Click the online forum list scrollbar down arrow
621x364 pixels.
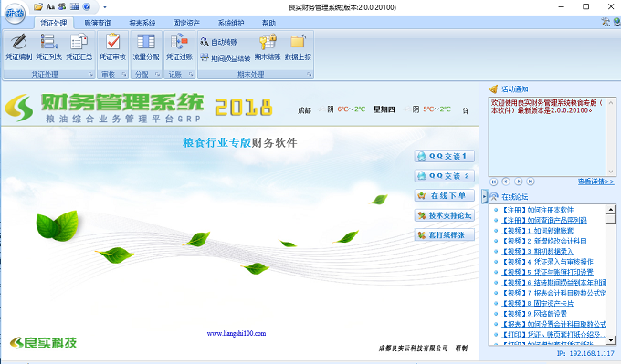click(x=611, y=340)
